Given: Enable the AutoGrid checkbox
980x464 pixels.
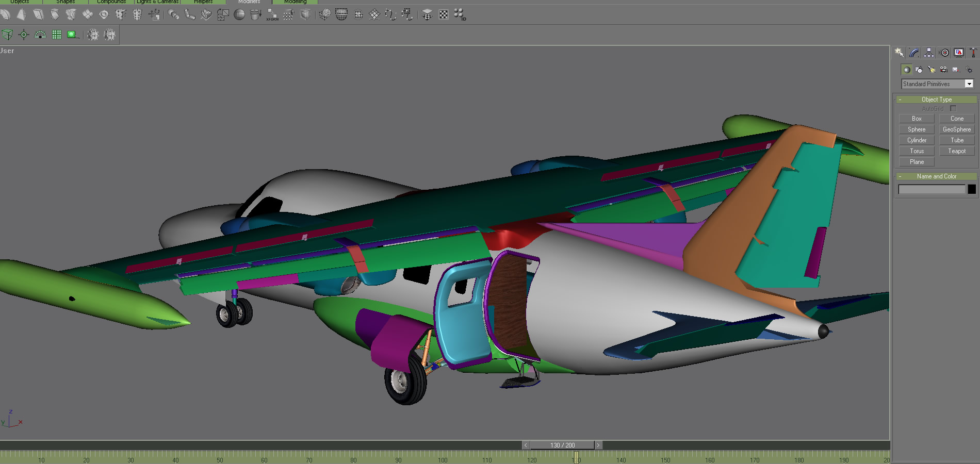Looking at the screenshot, I should pos(953,109).
